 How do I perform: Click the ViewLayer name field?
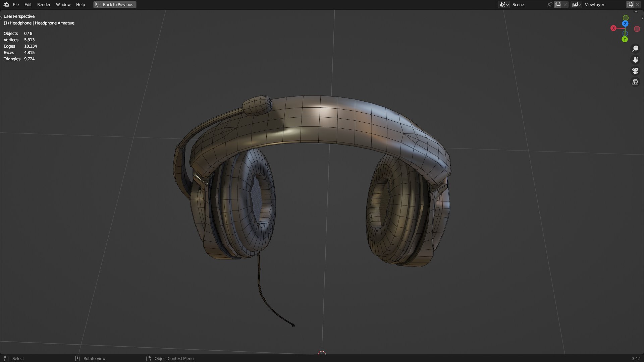(x=604, y=5)
